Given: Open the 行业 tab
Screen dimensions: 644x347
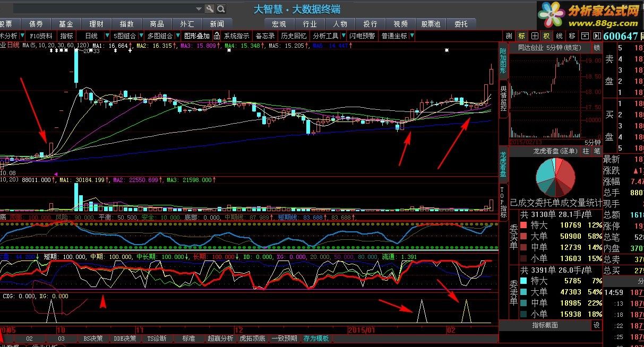Looking at the screenshot, I should 310,24.
